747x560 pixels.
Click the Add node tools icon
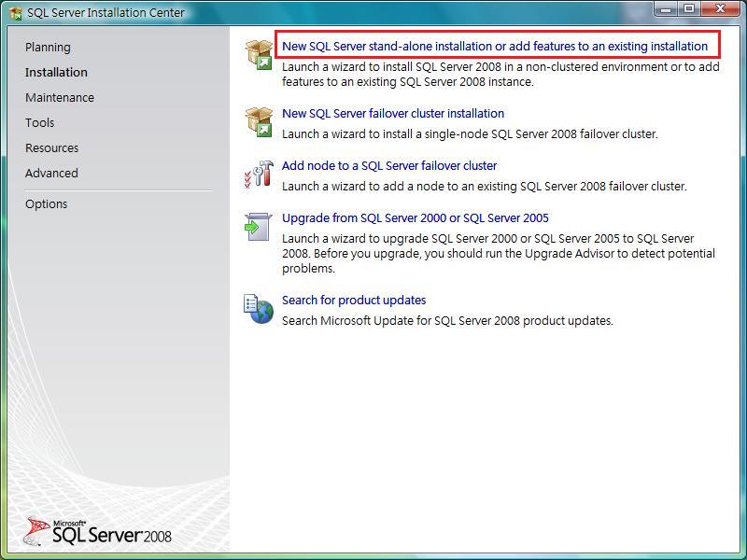coord(259,174)
